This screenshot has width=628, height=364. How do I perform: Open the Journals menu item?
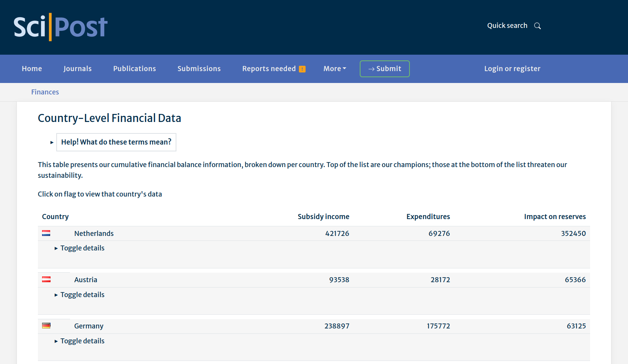click(x=77, y=69)
